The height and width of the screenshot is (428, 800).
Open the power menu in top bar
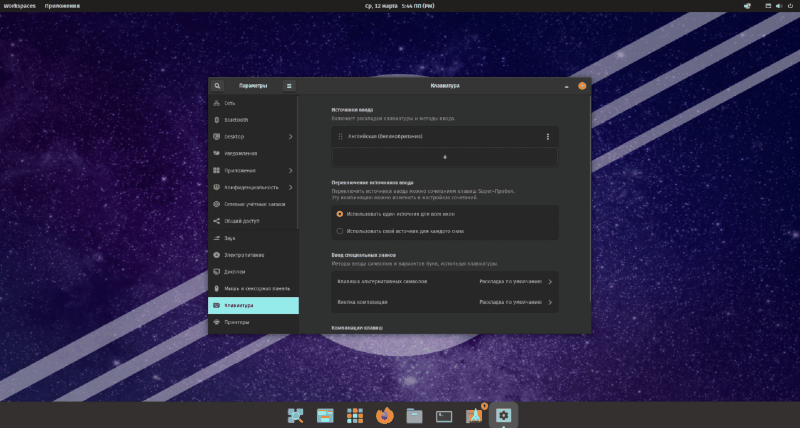tap(790, 6)
